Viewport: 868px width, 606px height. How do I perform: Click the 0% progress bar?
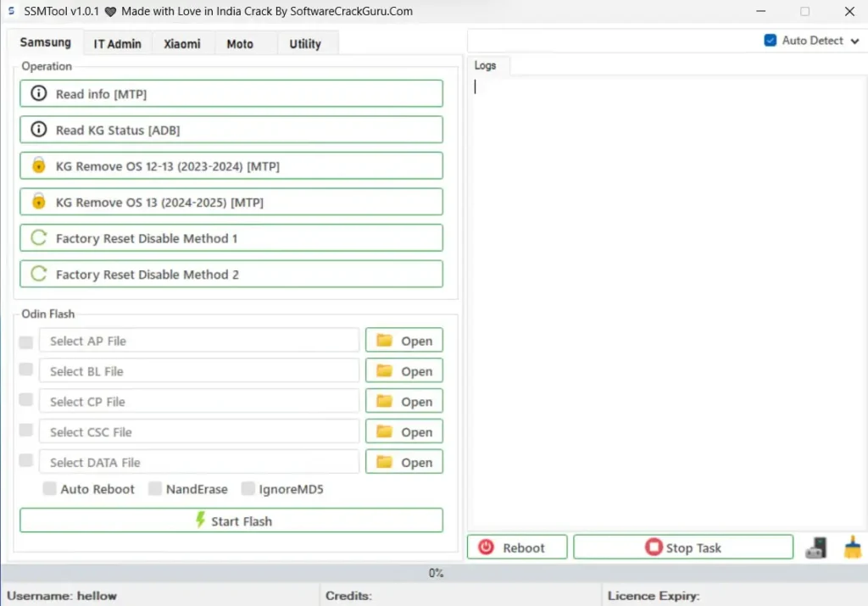(x=434, y=573)
